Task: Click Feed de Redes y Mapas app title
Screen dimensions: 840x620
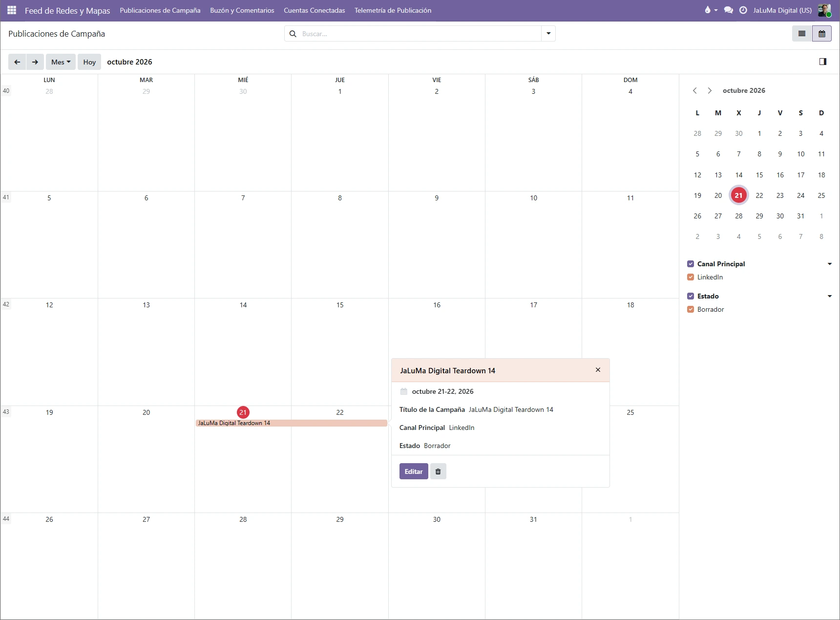Action: pos(67,10)
